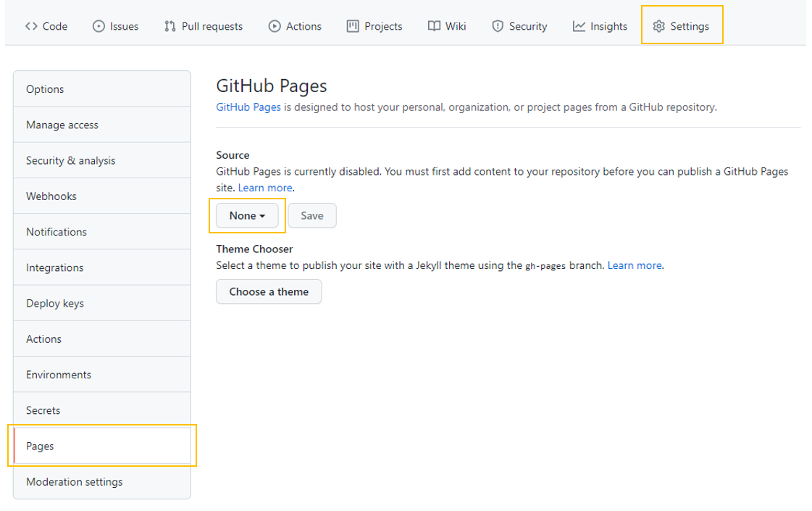Screen dimensions: 812x511
Task: Select the Settings tab label
Action: click(690, 26)
